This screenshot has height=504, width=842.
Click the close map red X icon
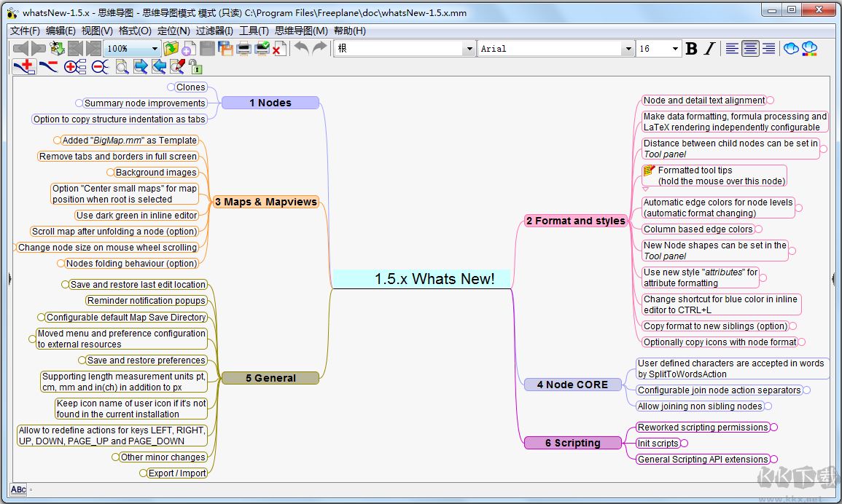279,49
